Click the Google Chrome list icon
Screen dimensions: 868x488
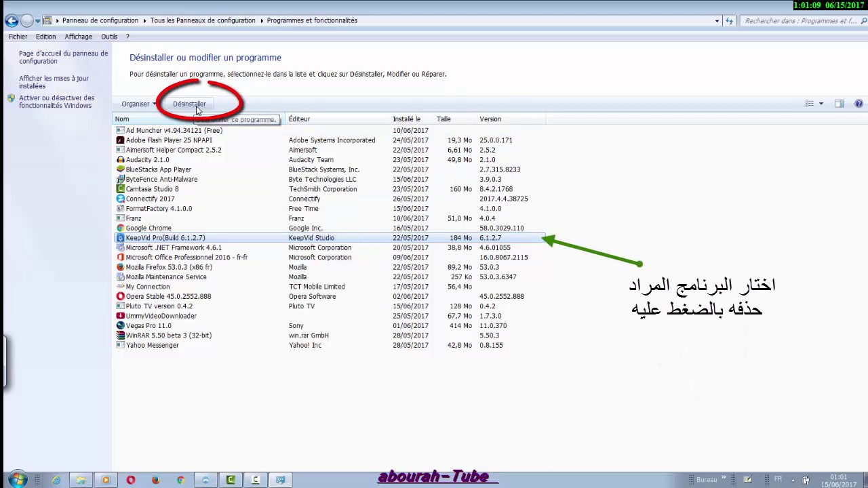(120, 228)
